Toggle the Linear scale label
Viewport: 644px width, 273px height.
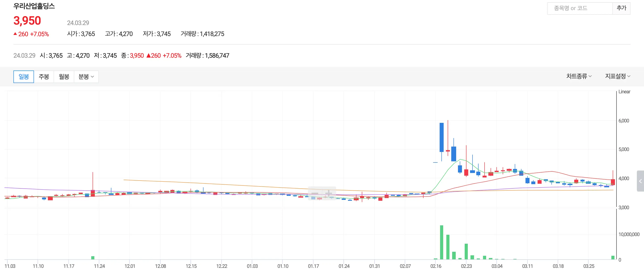pos(624,92)
